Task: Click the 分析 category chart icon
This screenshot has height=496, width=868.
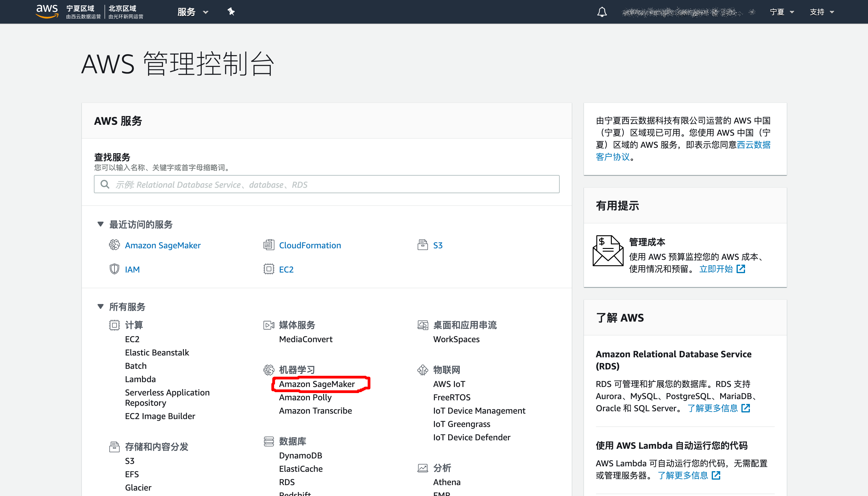Action: pos(423,468)
